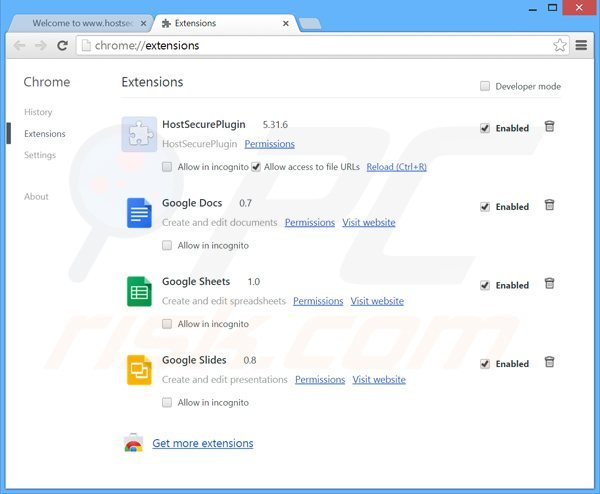Screen dimensions: 600x494
Task: Click Create and edit documents description
Action: 219,222
